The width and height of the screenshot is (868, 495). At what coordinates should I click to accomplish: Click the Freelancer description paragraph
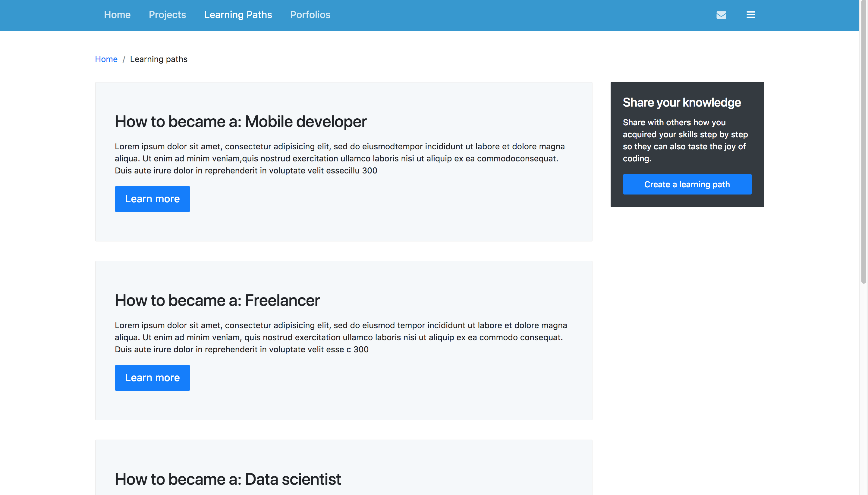pos(340,337)
